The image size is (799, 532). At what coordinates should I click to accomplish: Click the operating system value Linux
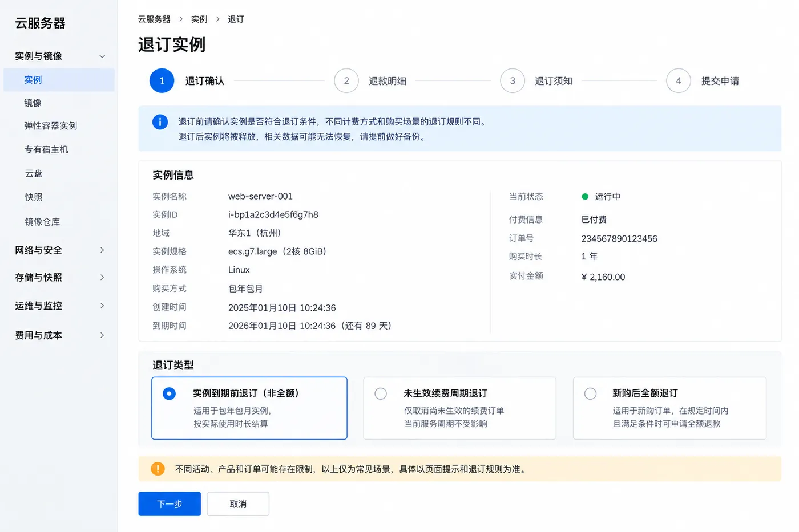click(x=239, y=270)
